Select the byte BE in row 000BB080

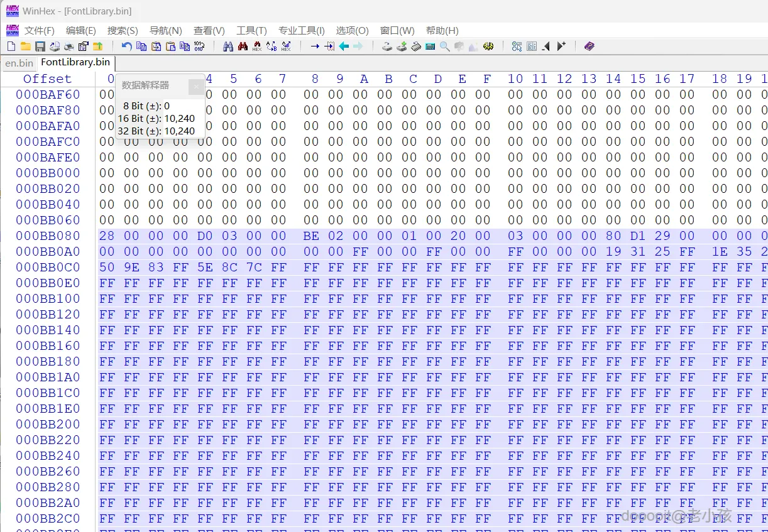click(311, 236)
